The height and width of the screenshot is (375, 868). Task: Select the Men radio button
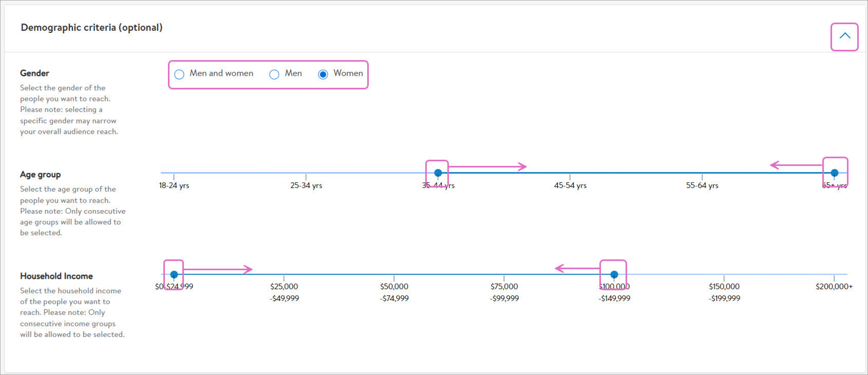(274, 74)
